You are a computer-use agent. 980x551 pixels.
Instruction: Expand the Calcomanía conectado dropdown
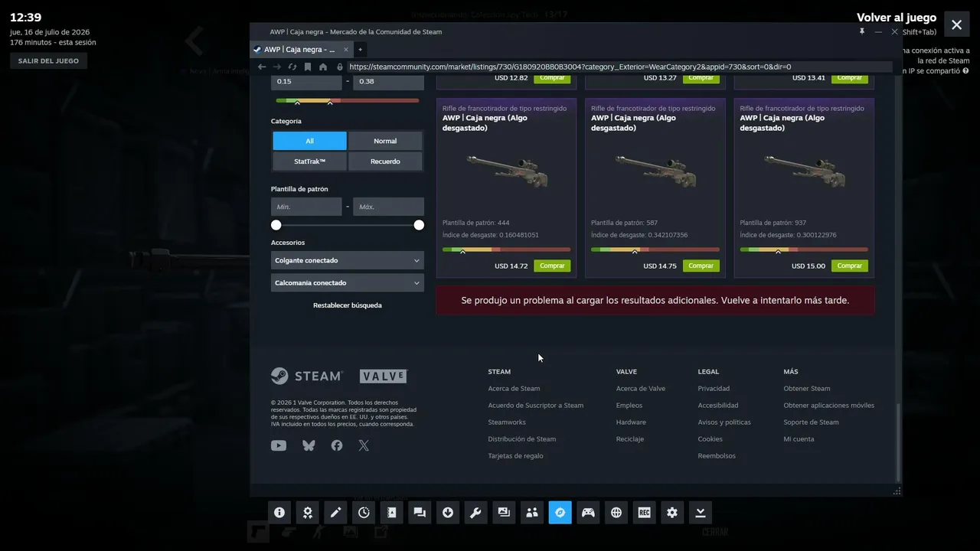pos(348,283)
